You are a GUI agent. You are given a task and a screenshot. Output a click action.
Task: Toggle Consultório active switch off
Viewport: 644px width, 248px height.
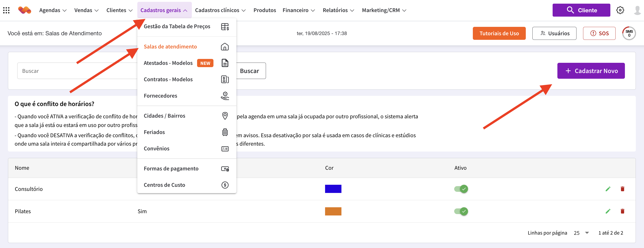click(x=461, y=189)
